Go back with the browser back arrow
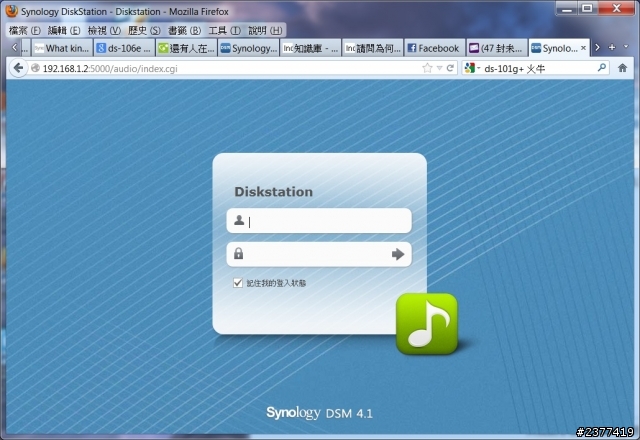The width and height of the screenshot is (640, 440). point(18,68)
